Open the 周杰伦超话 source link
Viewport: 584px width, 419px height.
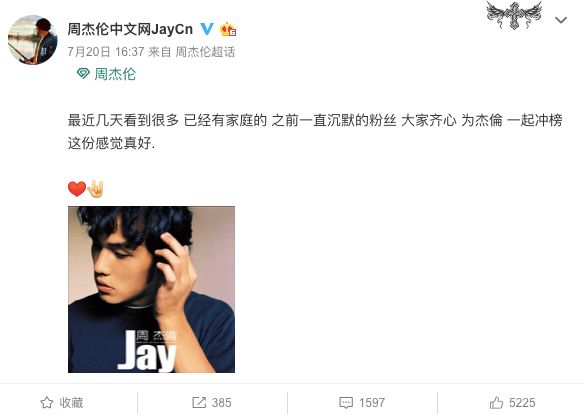point(205,52)
